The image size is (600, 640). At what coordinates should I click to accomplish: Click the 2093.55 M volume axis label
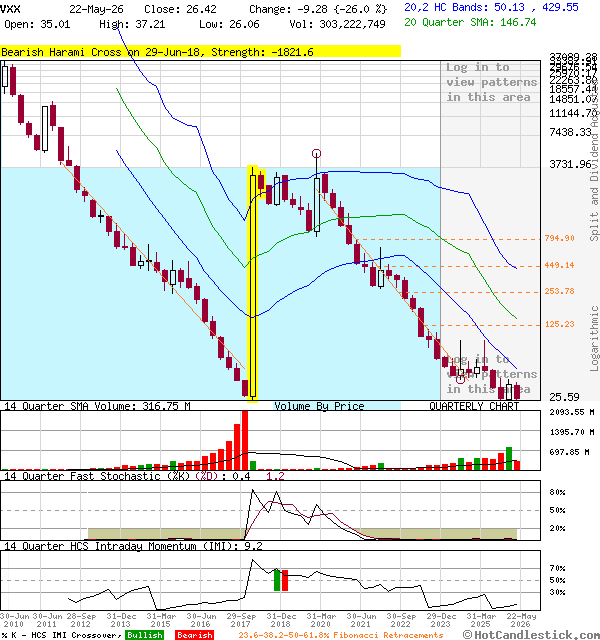572,412
